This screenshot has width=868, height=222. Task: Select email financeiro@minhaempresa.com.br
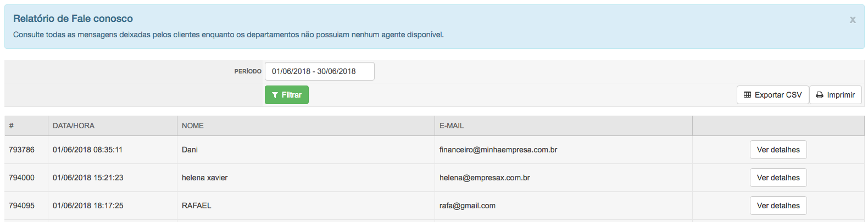498,150
